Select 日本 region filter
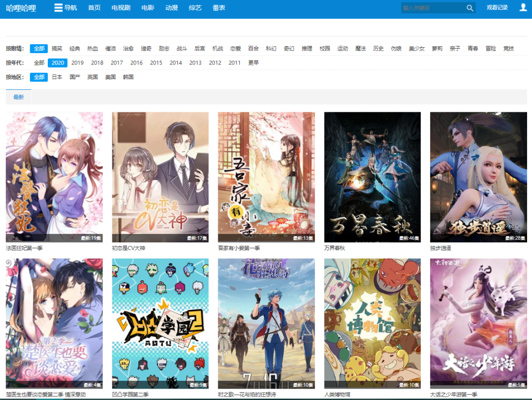 (x=57, y=77)
